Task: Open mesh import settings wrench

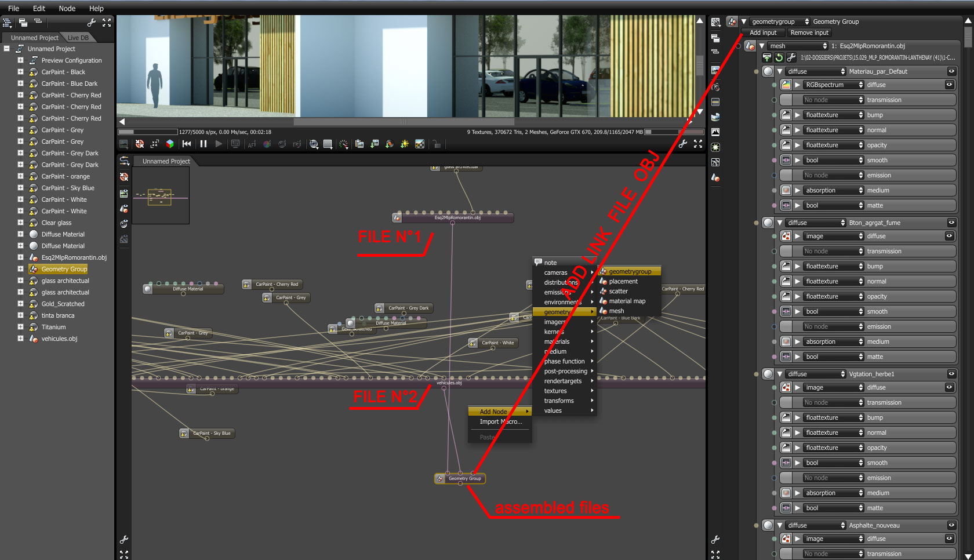Action: coord(791,57)
